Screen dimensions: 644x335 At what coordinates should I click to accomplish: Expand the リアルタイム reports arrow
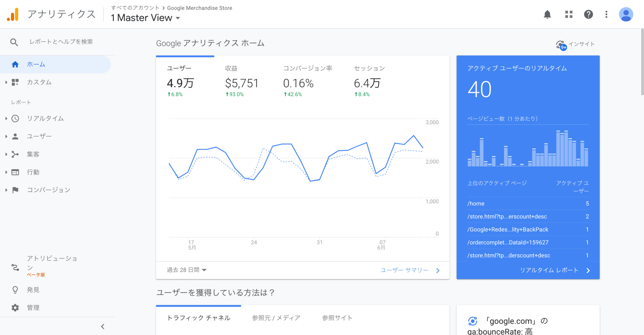coord(6,118)
